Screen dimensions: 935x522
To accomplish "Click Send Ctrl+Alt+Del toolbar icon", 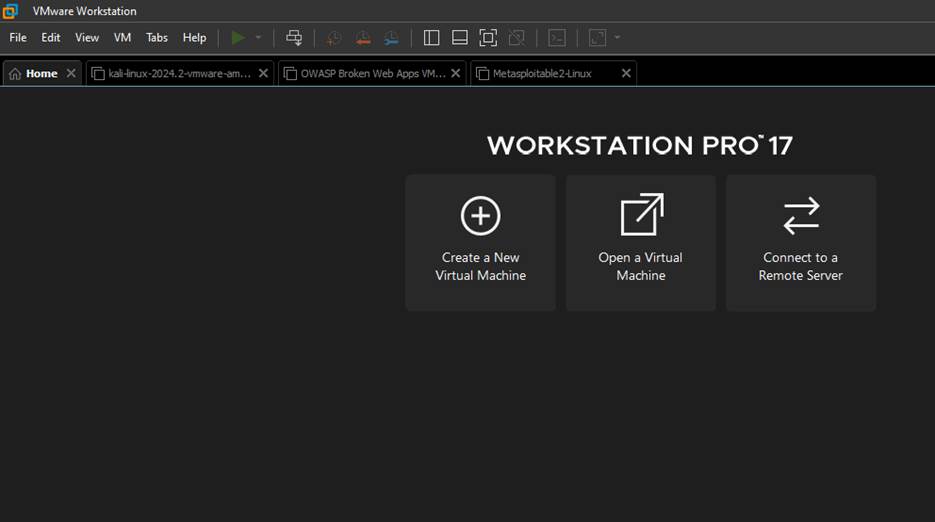I will click(x=294, y=38).
